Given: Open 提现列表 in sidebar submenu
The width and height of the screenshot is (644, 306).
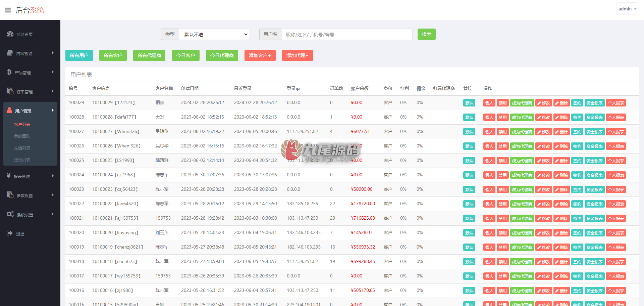Looking at the screenshot, I should pos(22,160).
